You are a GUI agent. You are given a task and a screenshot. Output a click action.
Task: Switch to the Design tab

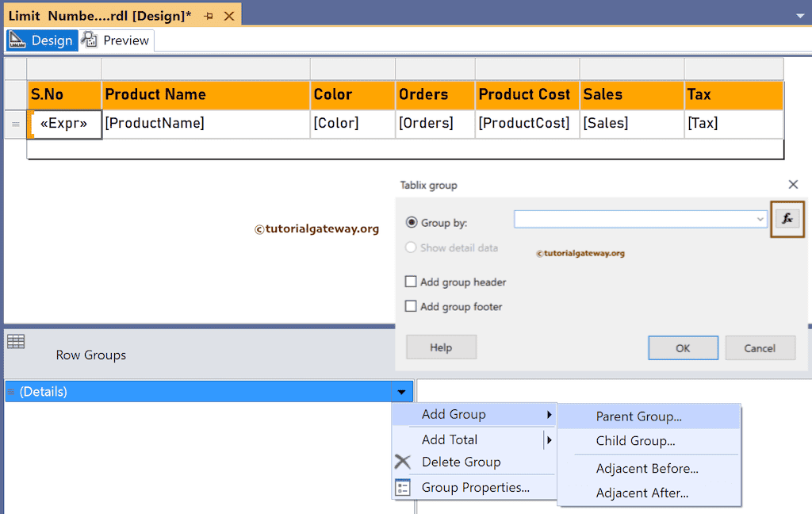click(42, 40)
